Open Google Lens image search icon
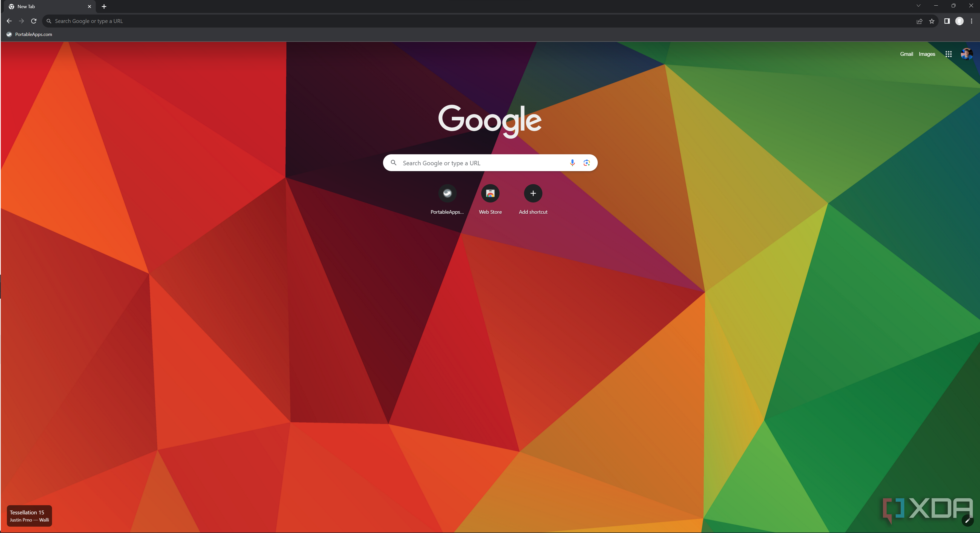 pyautogui.click(x=586, y=163)
